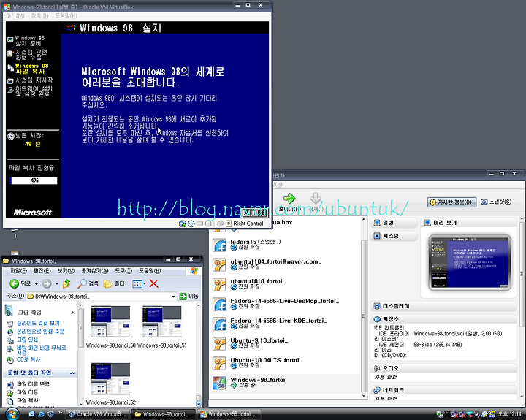Select the running Windows-98_fortoi VM
This screenshot has height=420, width=526.
[285, 383]
